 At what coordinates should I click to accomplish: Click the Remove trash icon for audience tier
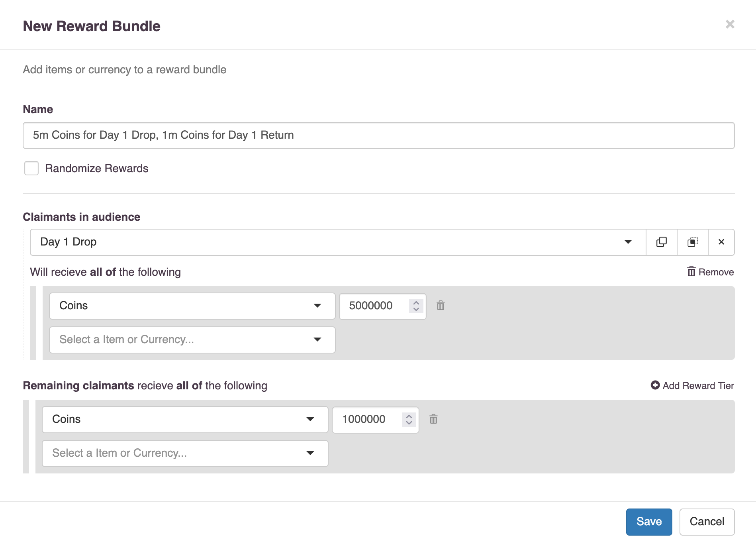pyautogui.click(x=691, y=272)
